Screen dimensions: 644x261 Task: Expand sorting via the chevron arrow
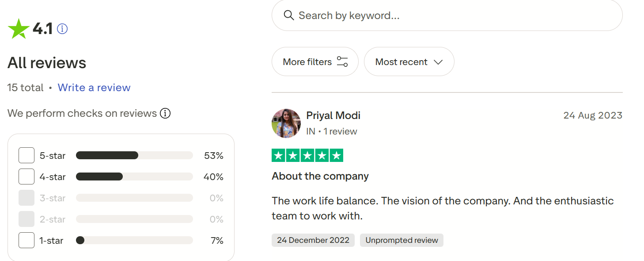[438, 62]
